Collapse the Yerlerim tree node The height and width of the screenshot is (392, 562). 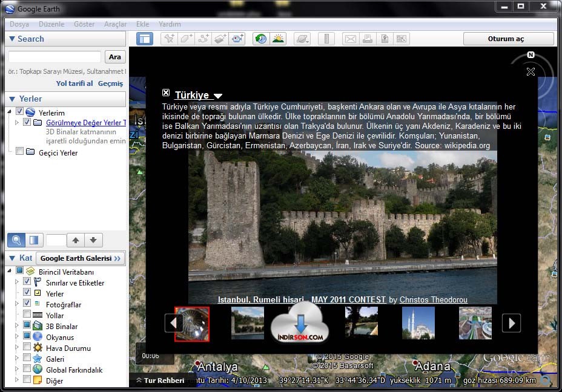10,112
